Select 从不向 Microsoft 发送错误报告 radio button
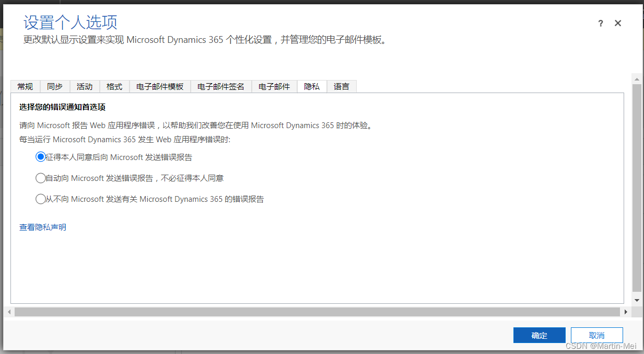This screenshot has width=644, height=354. click(40, 199)
